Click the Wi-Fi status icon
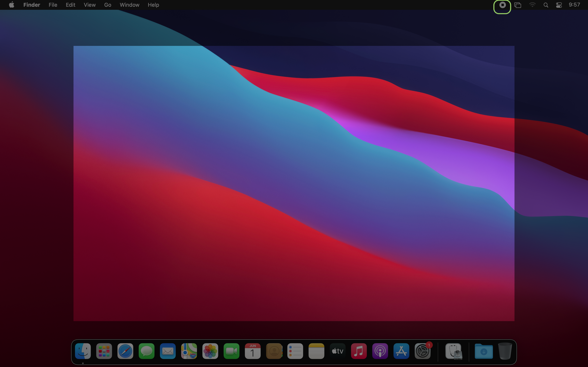Viewport: 588px width, 367px height. pos(532,5)
